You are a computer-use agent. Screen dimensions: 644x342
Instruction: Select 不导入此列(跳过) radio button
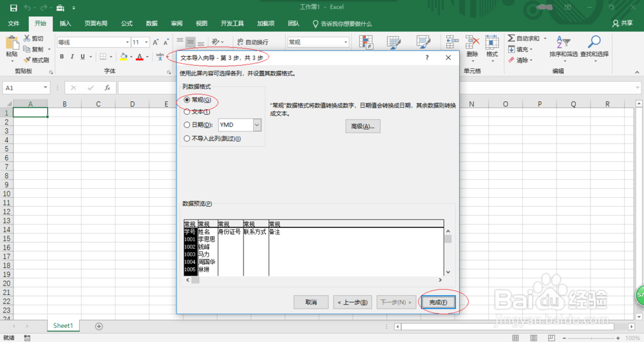pos(187,138)
